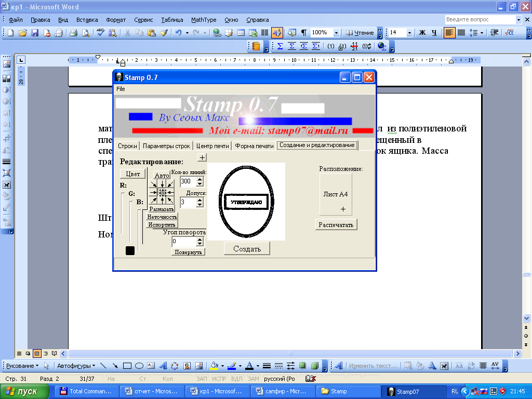Click the Повернуть rotate button

188,252
